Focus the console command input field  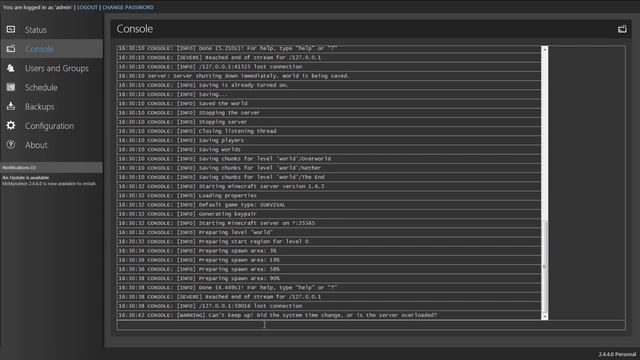371,325
